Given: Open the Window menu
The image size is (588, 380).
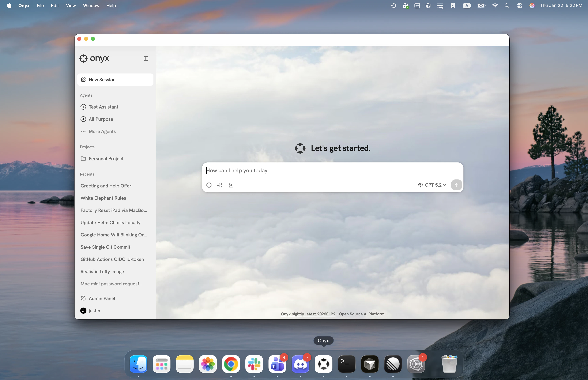Looking at the screenshot, I should click(91, 5).
